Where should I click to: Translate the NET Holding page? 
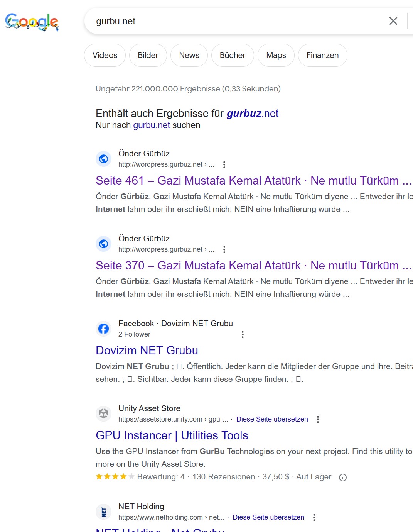coord(268,517)
